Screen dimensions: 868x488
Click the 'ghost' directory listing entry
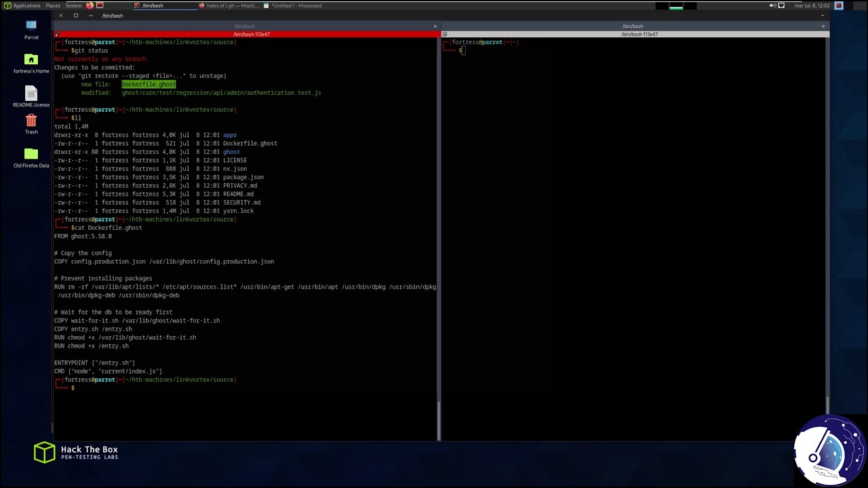(231, 152)
